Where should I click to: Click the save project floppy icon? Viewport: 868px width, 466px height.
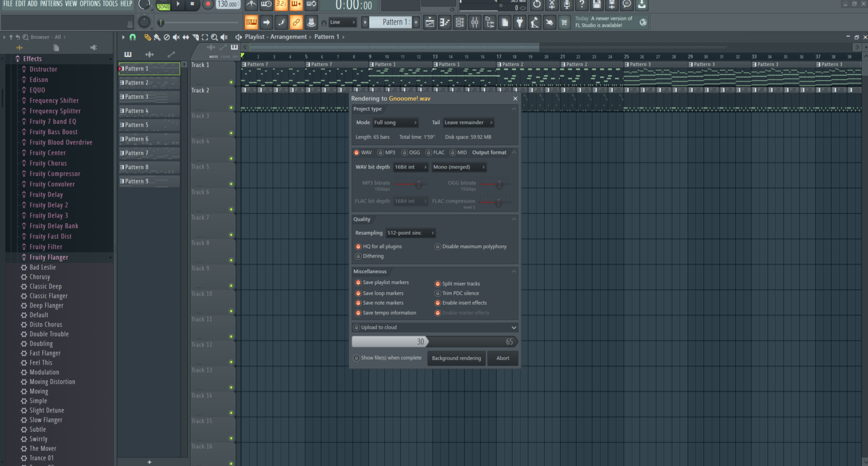click(x=597, y=5)
